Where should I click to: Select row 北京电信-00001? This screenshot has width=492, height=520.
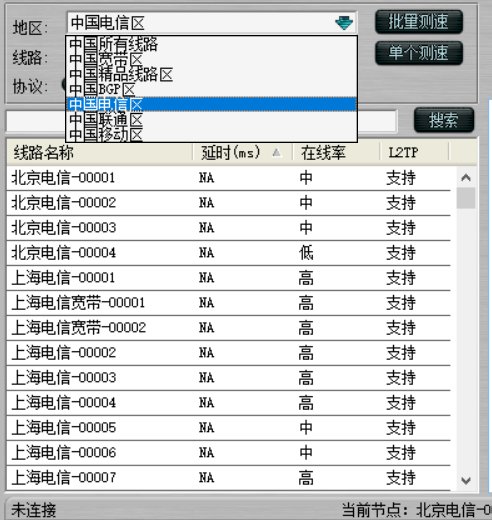[228, 178]
